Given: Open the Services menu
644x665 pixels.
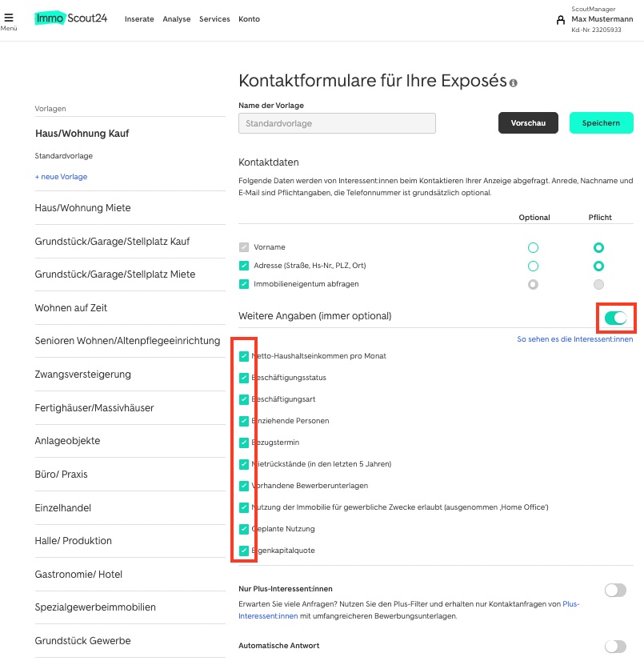Looking at the screenshot, I should (214, 19).
